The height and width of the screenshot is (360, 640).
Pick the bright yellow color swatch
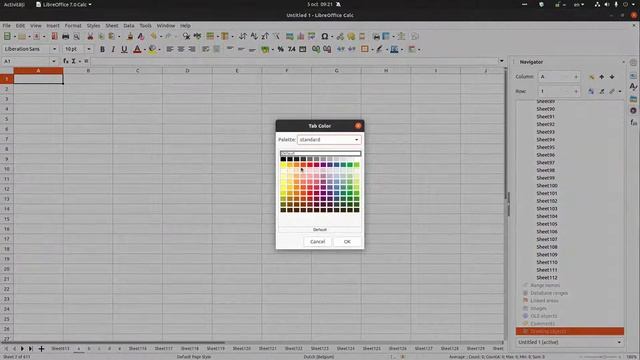coord(283,164)
